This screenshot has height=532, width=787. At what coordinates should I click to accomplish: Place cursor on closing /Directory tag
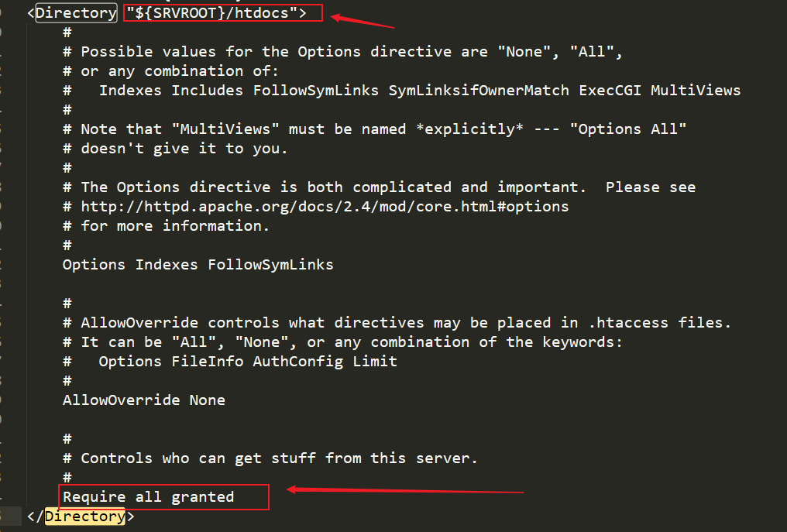[x=81, y=516]
